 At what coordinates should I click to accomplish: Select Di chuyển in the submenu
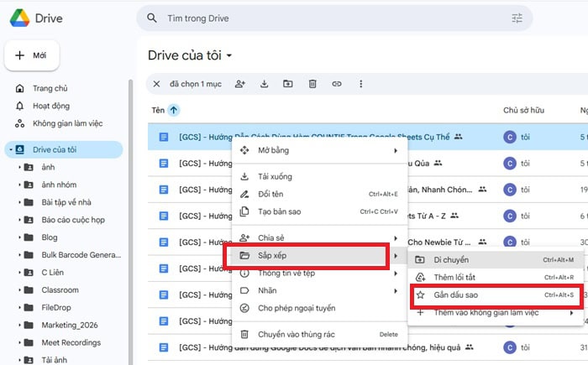451,260
